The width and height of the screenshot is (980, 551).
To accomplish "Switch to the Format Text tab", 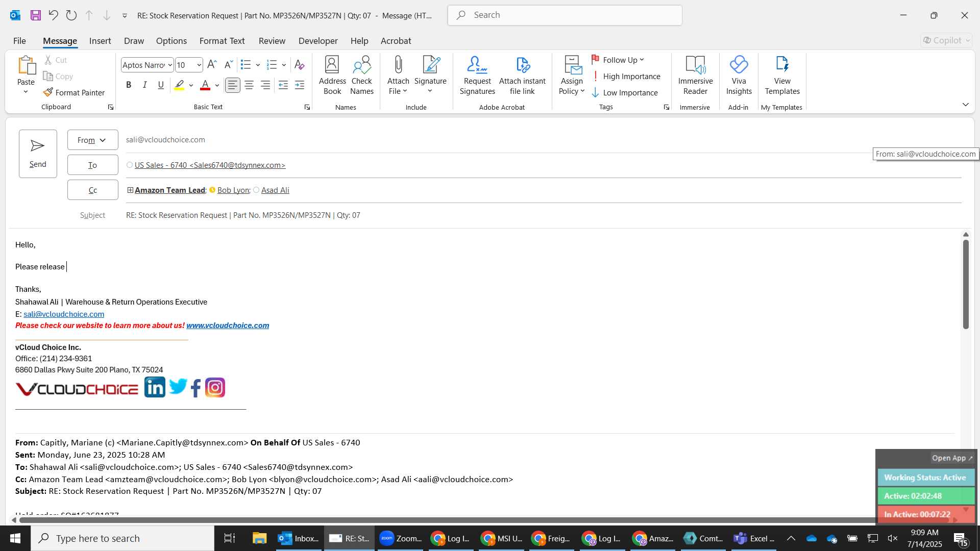I will 222,41.
